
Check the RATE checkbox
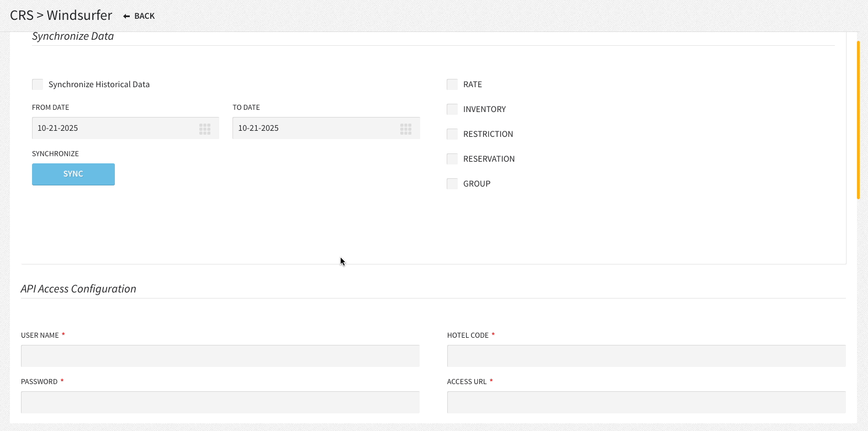pos(452,84)
